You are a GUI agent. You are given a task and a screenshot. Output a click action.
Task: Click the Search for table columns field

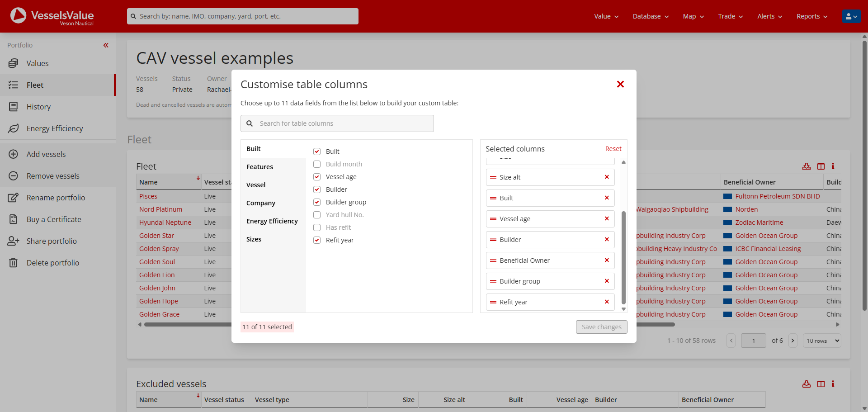(344, 123)
